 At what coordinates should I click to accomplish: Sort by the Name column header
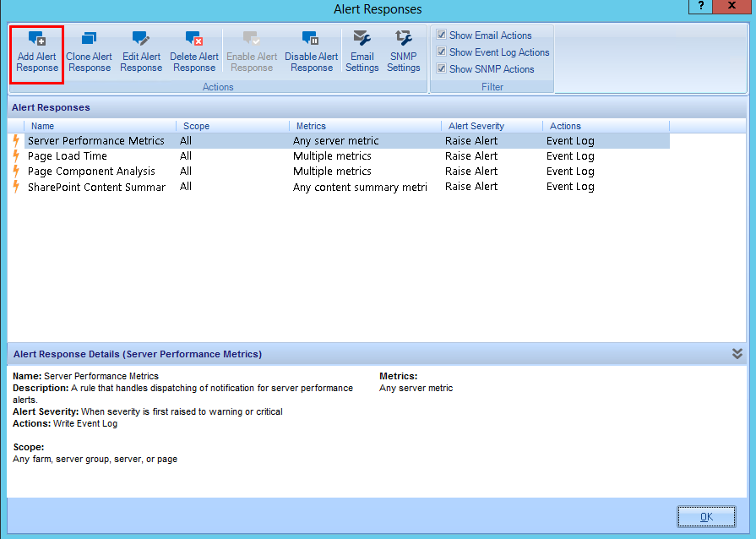click(x=42, y=125)
